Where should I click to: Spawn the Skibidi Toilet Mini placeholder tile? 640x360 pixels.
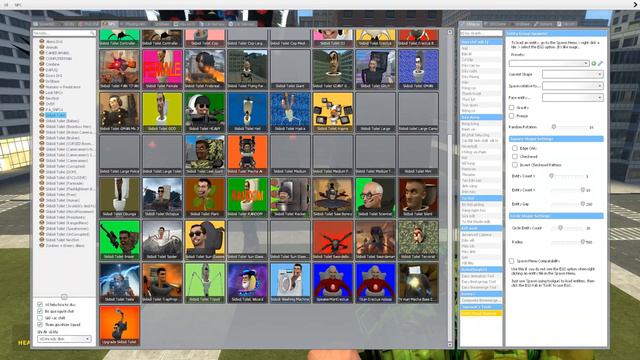tap(418, 155)
